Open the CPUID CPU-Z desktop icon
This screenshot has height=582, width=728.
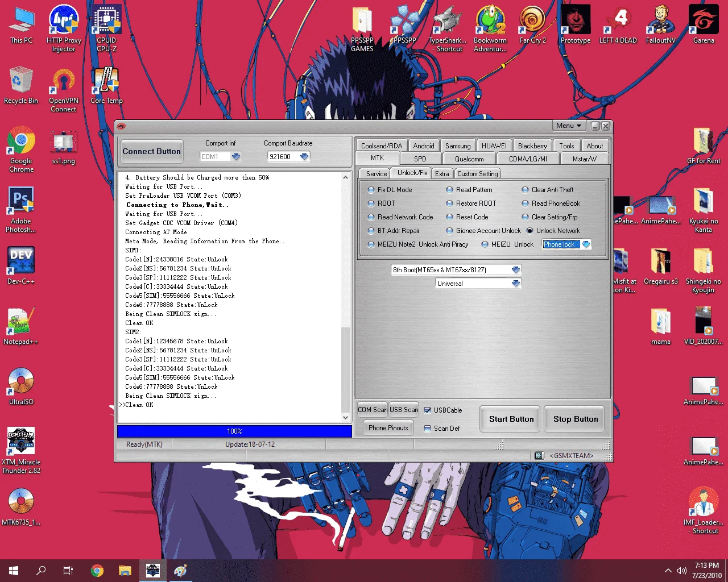coord(106,28)
